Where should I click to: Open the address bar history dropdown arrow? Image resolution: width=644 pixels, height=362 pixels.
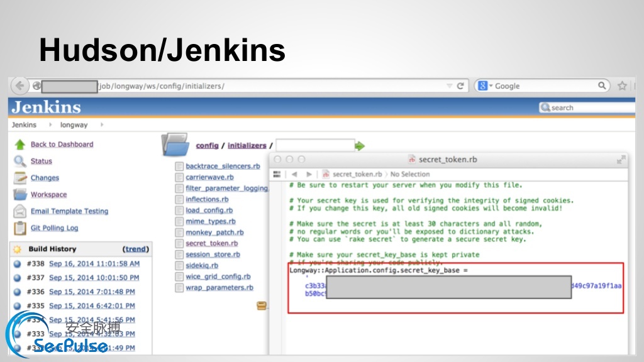449,85
